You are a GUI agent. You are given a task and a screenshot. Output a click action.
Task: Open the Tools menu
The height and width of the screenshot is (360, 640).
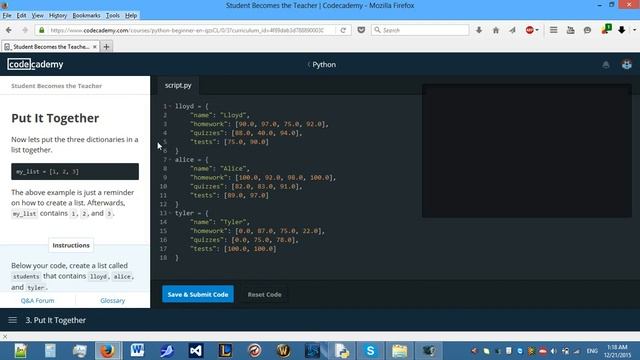click(x=113, y=16)
